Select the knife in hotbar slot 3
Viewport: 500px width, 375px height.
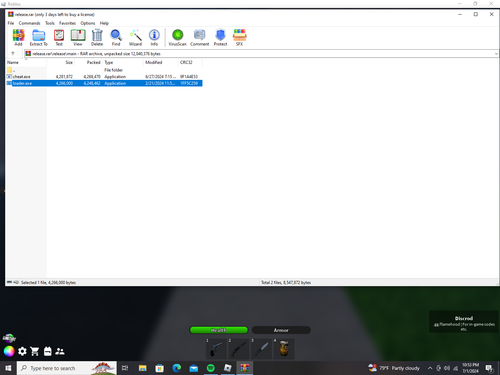(261, 349)
